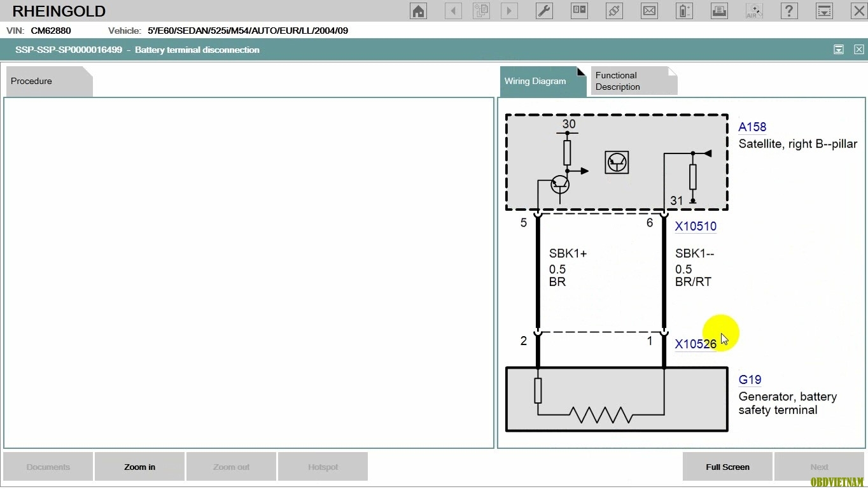Click the toolbar collapse window icon

click(x=824, y=11)
